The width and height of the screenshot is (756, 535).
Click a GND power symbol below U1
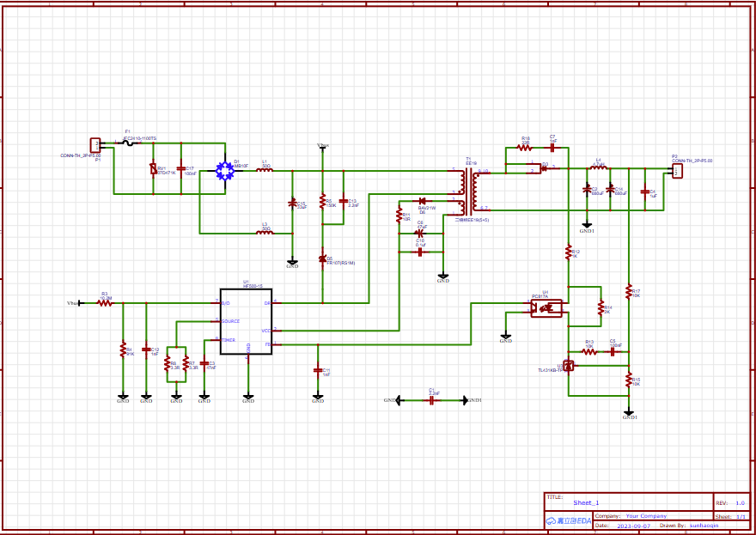(248, 398)
